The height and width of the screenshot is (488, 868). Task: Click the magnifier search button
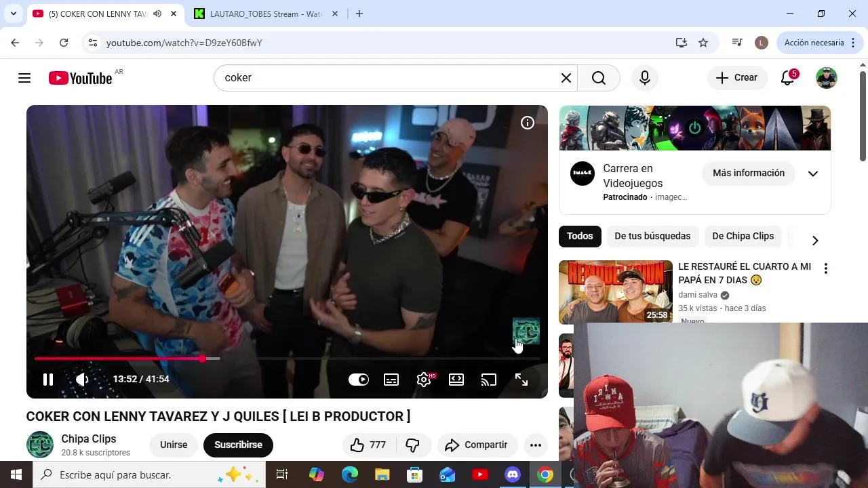point(599,78)
